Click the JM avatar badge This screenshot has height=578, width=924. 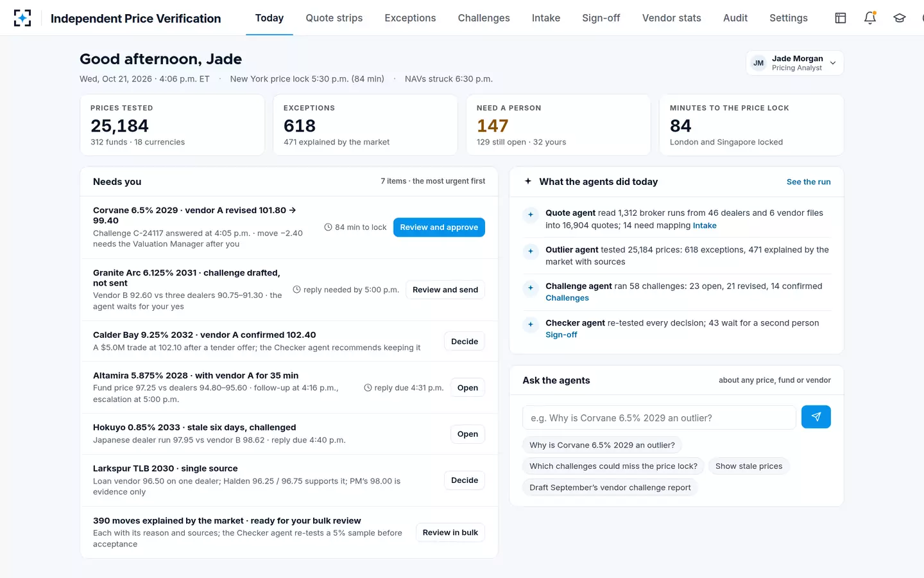pyautogui.click(x=758, y=63)
